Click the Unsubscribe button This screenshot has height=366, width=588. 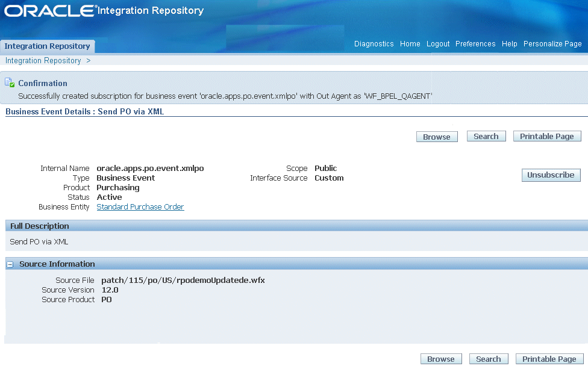(551, 175)
